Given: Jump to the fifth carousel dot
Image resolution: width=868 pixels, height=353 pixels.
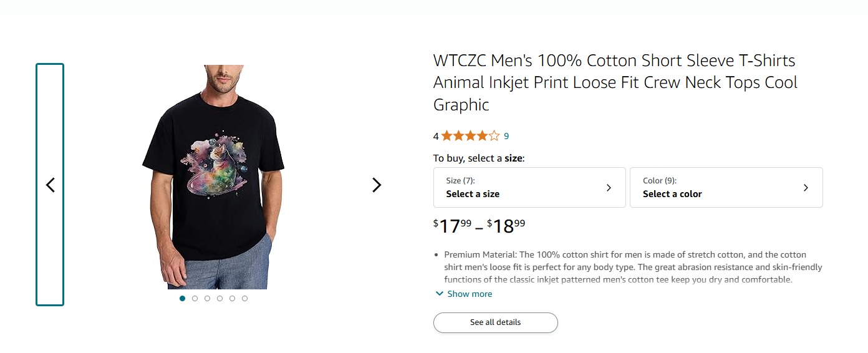Looking at the screenshot, I should 232,299.
